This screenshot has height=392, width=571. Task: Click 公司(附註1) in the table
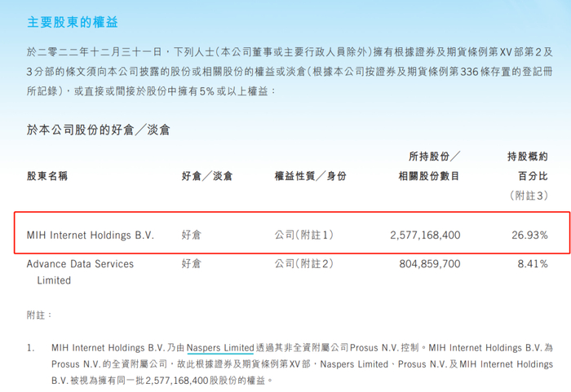[303, 236]
